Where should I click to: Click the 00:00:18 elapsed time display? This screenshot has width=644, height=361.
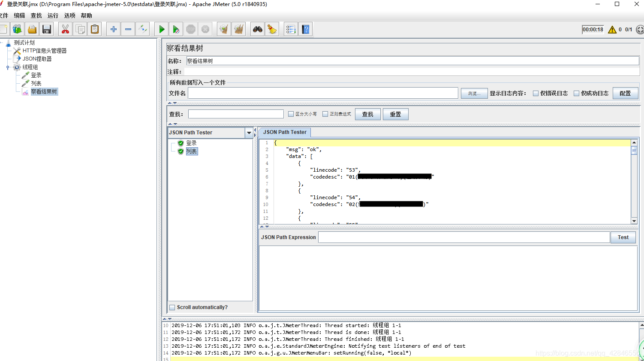(593, 30)
